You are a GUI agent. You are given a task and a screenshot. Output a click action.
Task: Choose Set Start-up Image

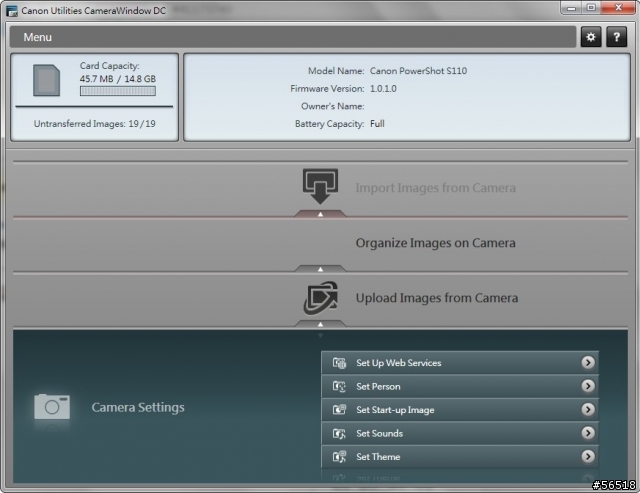(460, 409)
